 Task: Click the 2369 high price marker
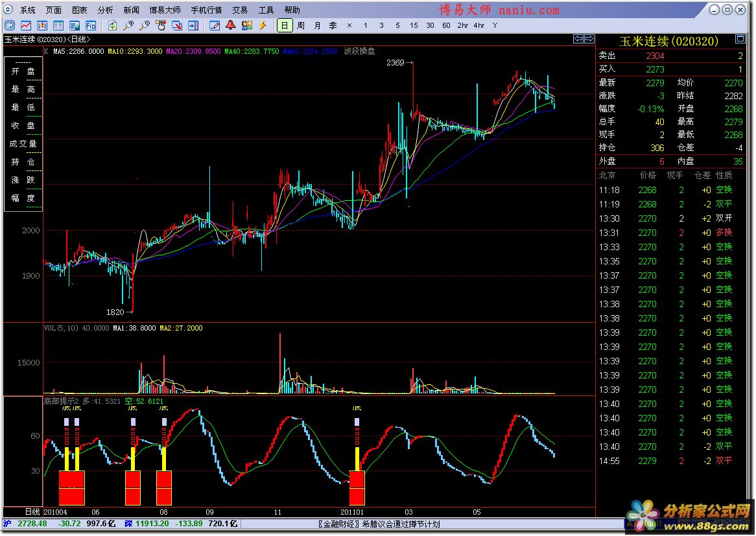(399, 63)
